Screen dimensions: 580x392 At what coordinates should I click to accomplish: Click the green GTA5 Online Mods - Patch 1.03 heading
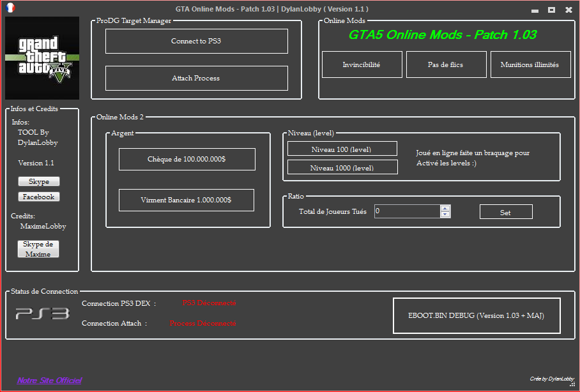tap(443, 34)
